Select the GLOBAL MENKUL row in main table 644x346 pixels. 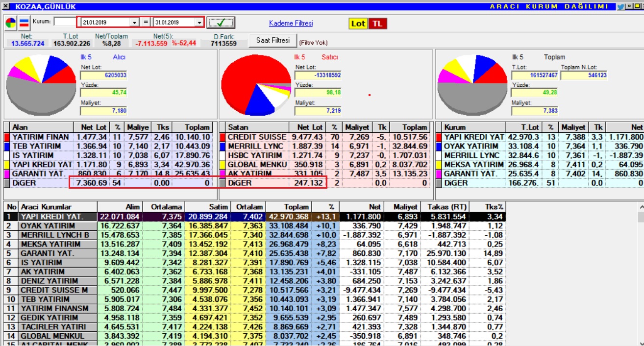(x=254, y=336)
